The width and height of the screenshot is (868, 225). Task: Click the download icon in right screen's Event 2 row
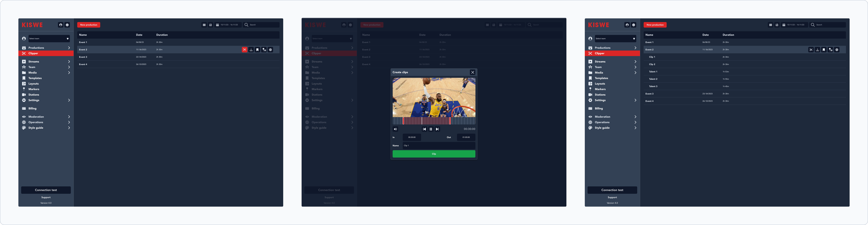pyautogui.click(x=817, y=49)
